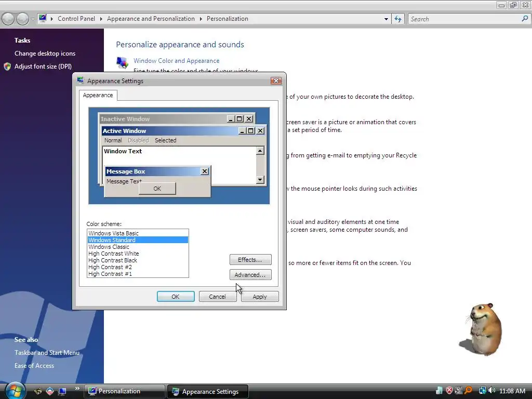Click the server-like tray icon
532x399 pixels.
[439, 391]
